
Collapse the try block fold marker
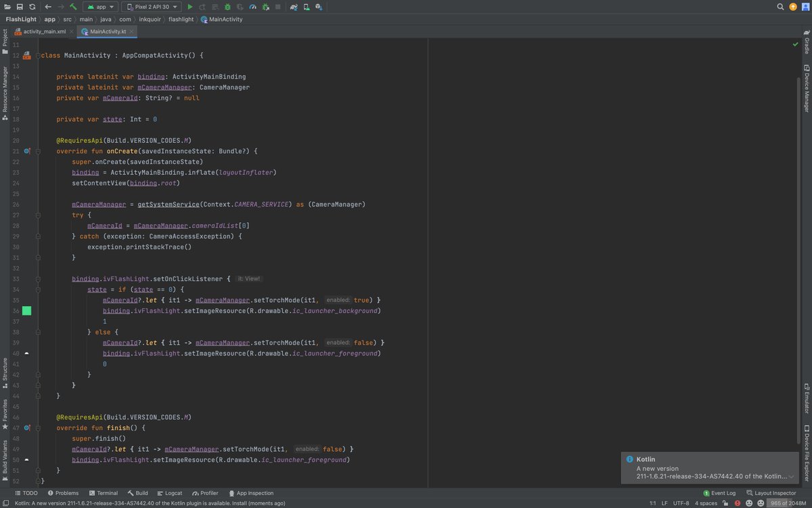(38, 215)
